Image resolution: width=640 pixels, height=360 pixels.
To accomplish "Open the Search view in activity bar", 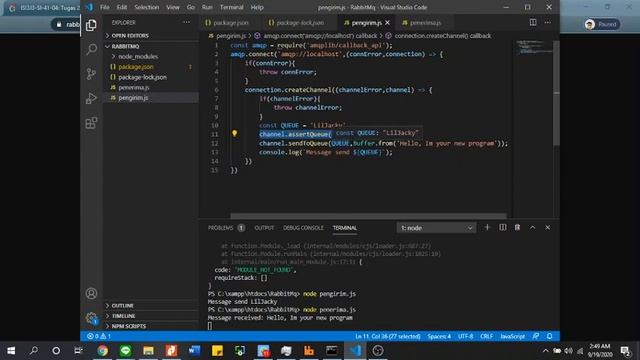I will [x=91, y=49].
